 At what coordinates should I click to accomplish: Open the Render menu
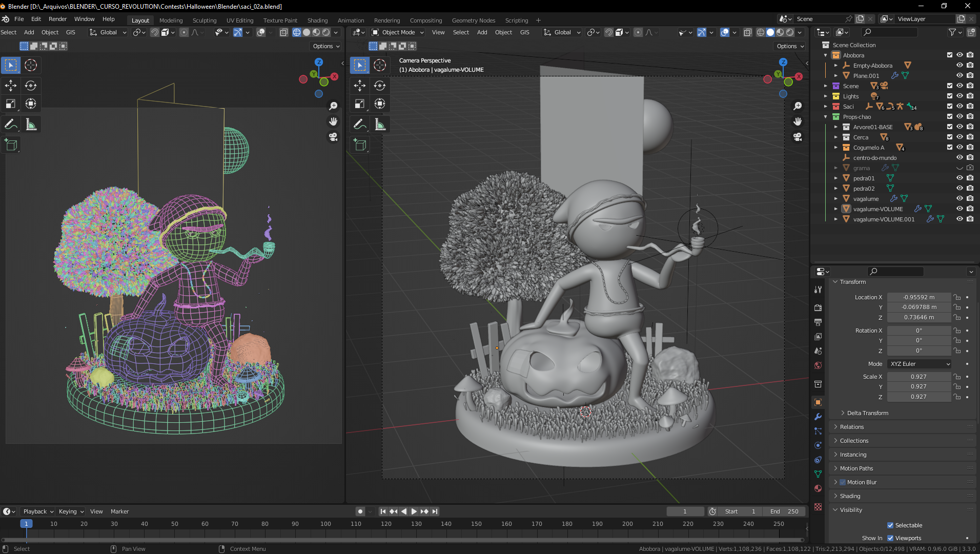57,19
